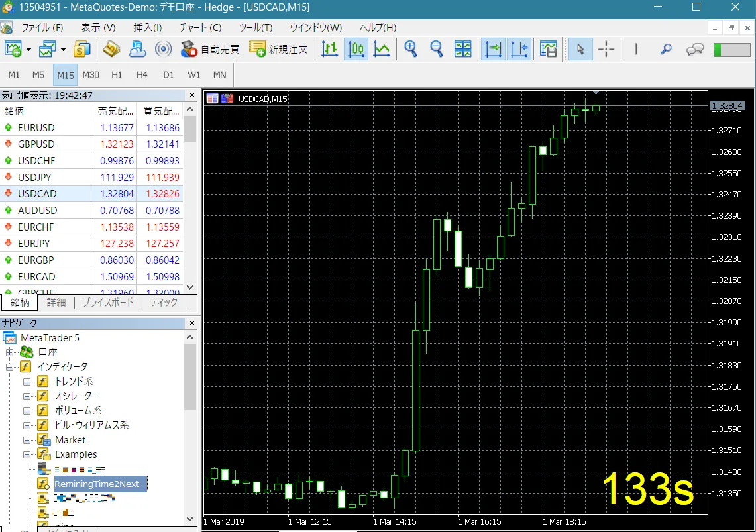Viewport: 756px width, 532px height.
Task: Select the H1 timeframe
Action: (x=117, y=75)
